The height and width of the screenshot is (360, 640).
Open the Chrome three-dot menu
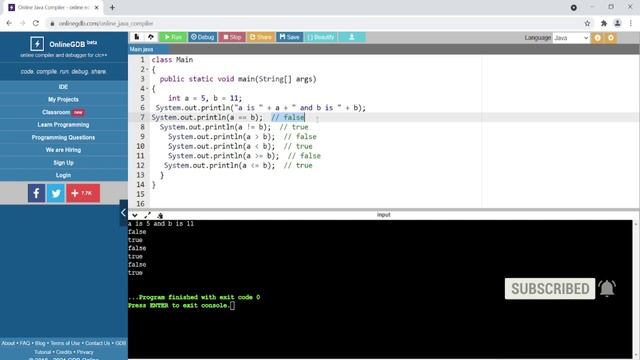631,24
